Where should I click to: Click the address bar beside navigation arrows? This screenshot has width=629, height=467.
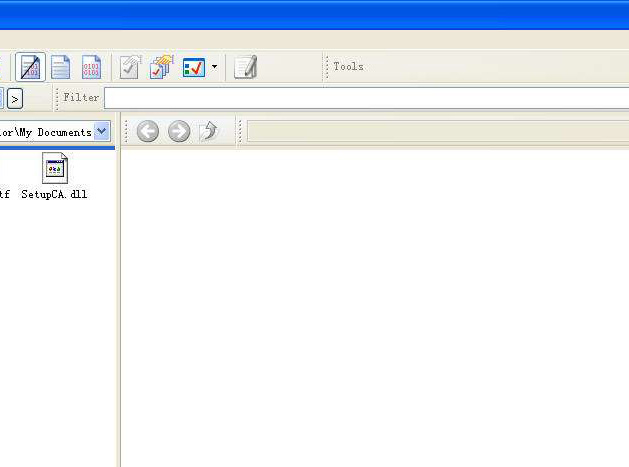tap(437, 131)
